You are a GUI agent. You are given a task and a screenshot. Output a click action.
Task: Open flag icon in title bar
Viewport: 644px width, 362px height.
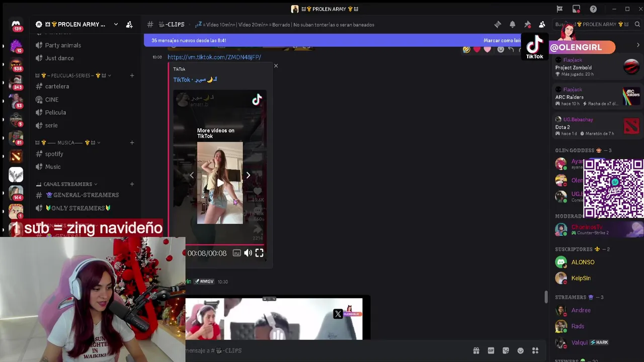tap(559, 9)
